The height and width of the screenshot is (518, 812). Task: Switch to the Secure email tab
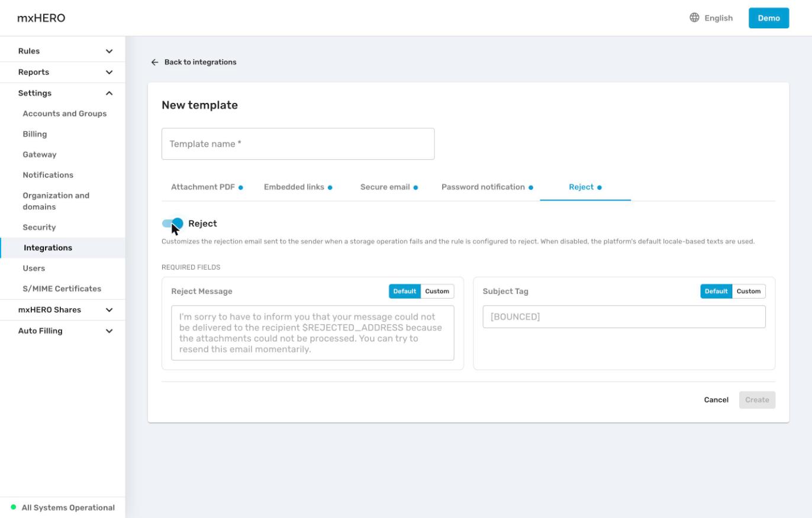tap(389, 187)
